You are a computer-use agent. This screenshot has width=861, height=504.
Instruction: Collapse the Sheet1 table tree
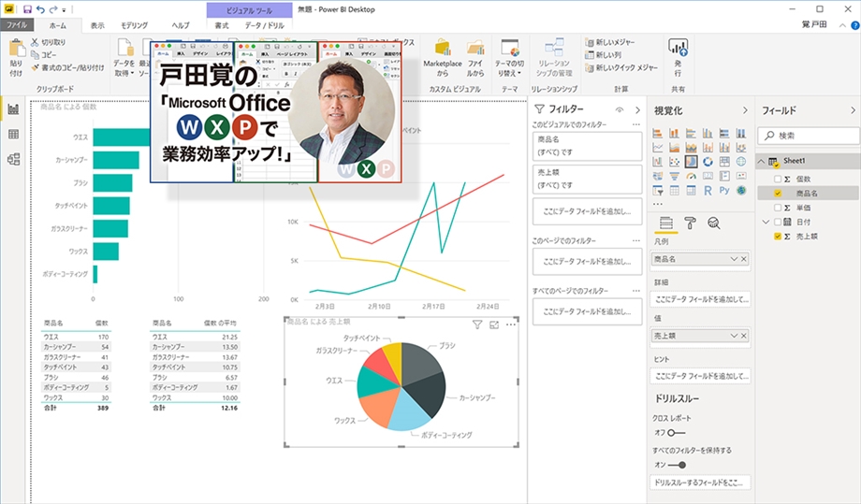(x=762, y=161)
